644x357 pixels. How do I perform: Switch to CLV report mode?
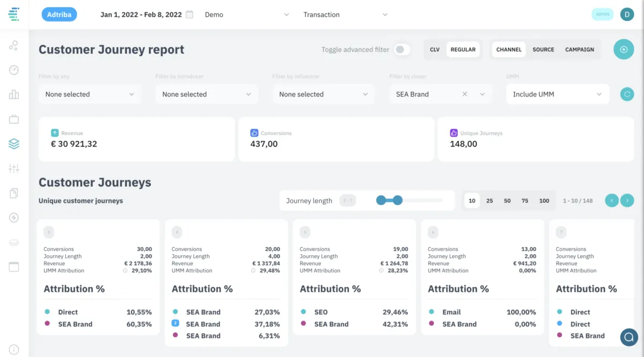435,49
